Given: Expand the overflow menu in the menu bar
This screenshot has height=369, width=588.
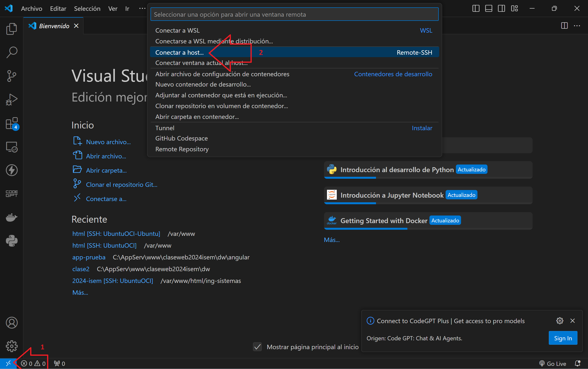Looking at the screenshot, I should pyautogui.click(x=142, y=9).
